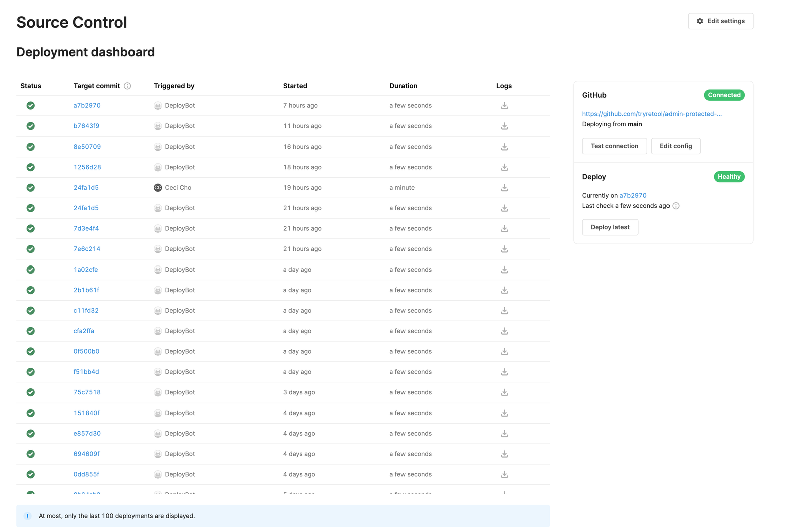Download logs for commit 8e50709
This screenshot has height=532, width=803.
pyautogui.click(x=504, y=147)
